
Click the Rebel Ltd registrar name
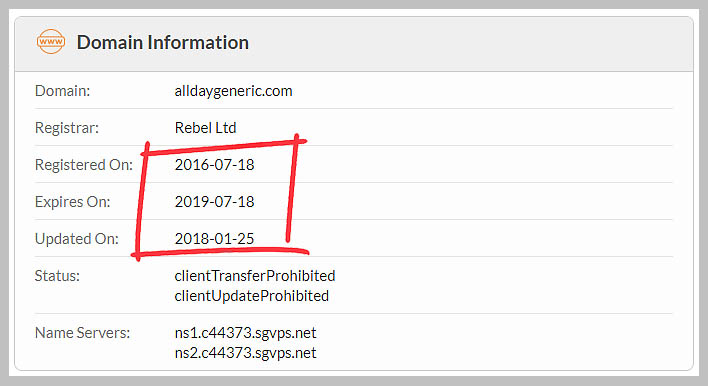(205, 128)
